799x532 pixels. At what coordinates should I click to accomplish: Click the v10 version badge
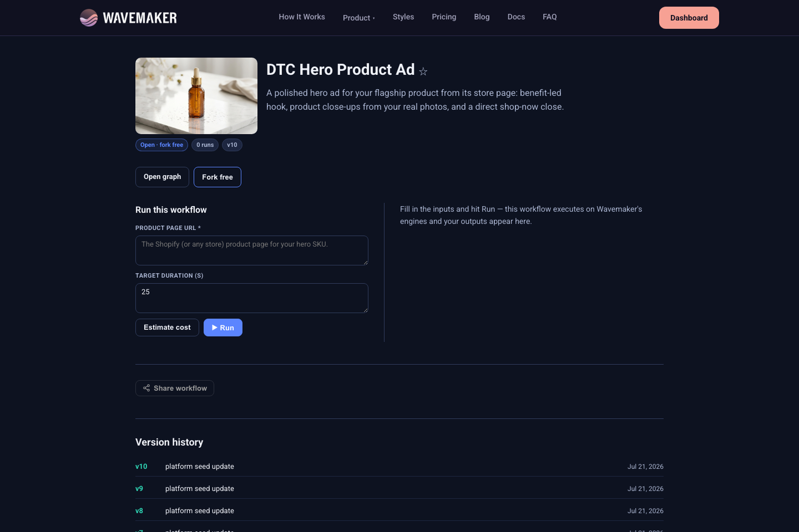click(232, 145)
